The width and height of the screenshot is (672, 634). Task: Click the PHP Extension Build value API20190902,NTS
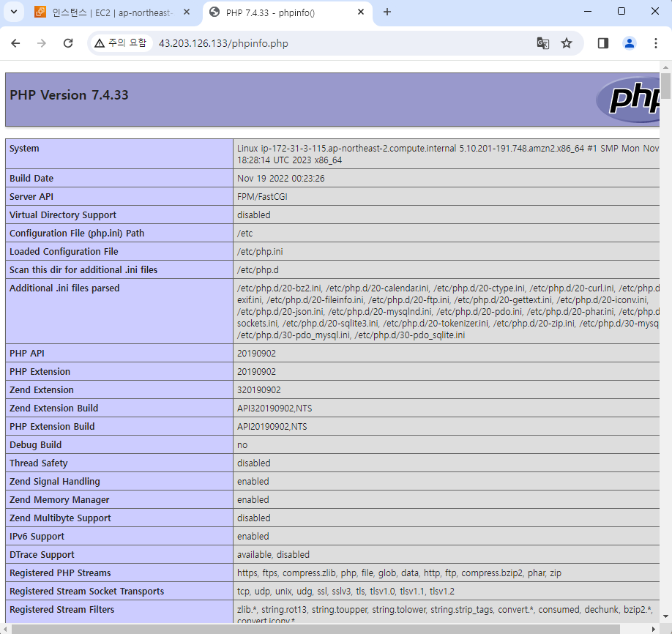272,427
